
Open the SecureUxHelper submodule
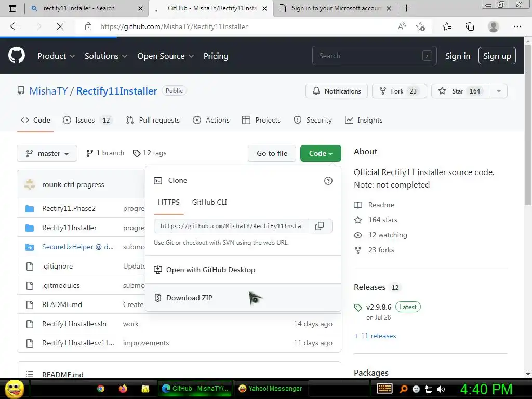click(x=78, y=247)
